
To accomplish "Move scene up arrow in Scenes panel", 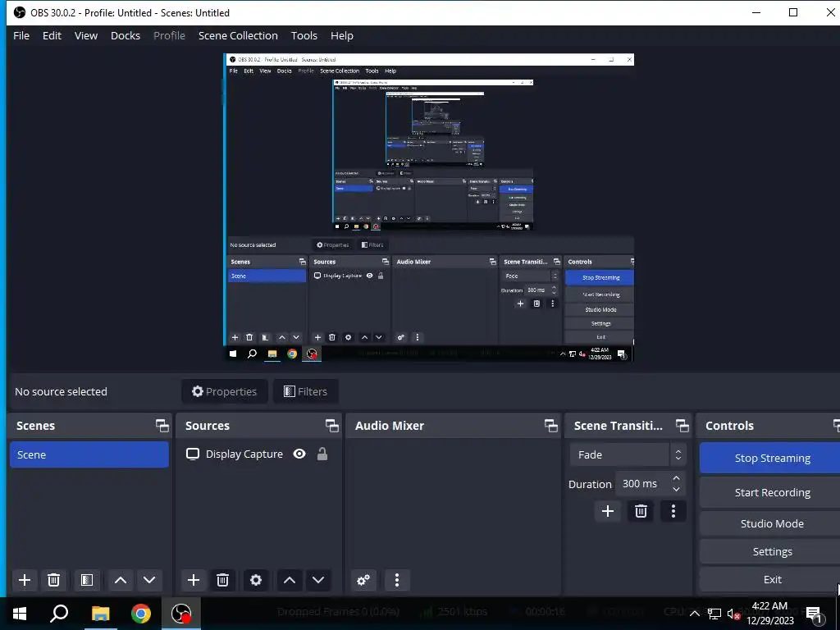I will pyautogui.click(x=121, y=580).
